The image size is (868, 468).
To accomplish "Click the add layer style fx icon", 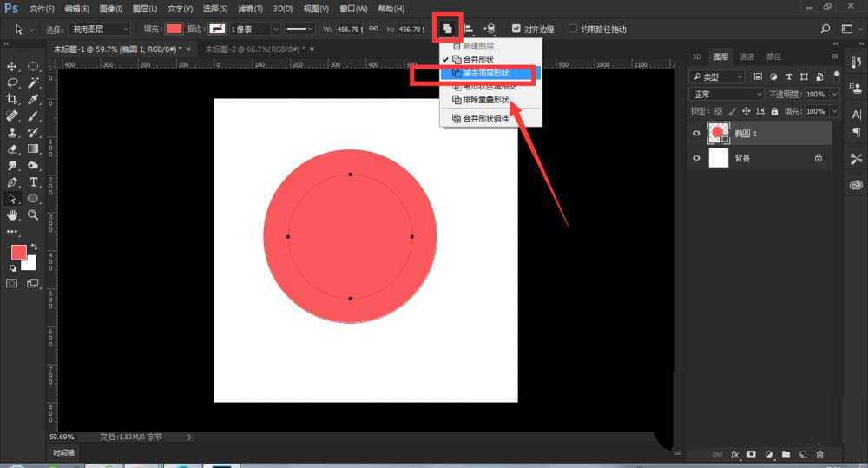I will pyautogui.click(x=734, y=454).
